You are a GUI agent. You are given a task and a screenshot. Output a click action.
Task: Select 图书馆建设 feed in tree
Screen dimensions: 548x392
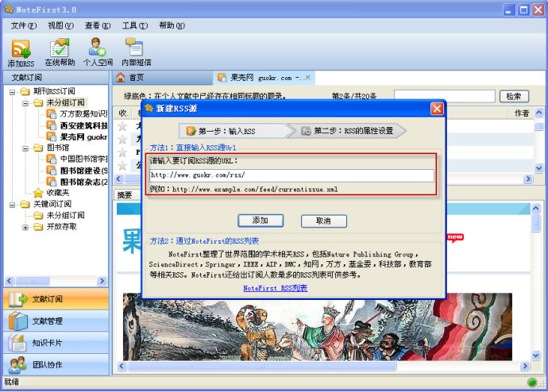tap(77, 171)
